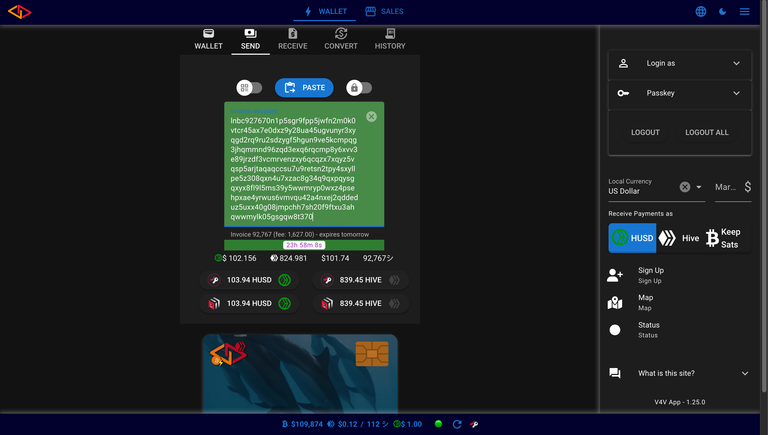This screenshot has width=768, height=435.
Task: Click the invoice expiry countdown bar
Action: [304, 245]
